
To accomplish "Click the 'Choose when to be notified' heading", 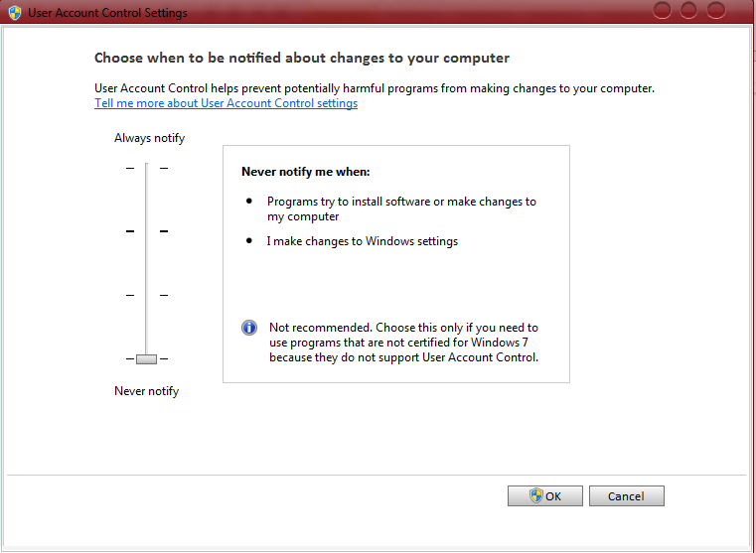I will [x=302, y=58].
